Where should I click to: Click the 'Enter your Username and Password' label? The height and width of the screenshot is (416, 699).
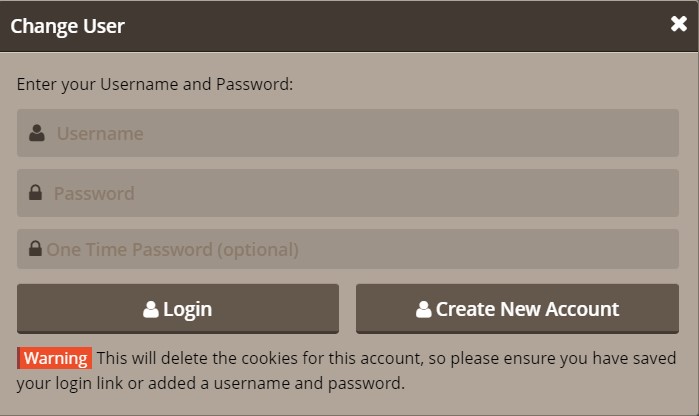(x=155, y=84)
